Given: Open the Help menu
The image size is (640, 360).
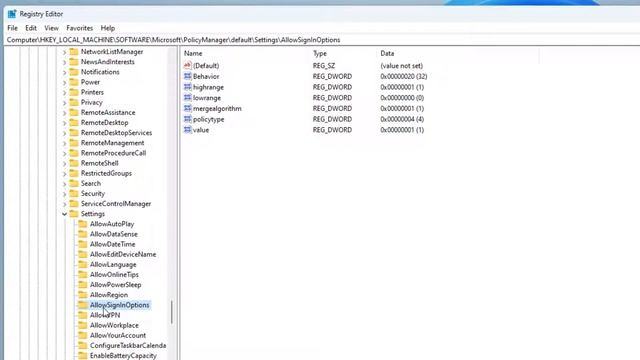Looking at the screenshot, I should (x=108, y=28).
